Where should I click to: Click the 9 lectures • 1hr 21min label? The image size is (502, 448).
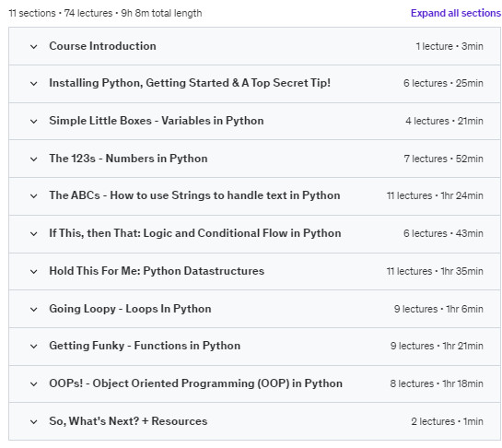tap(437, 346)
